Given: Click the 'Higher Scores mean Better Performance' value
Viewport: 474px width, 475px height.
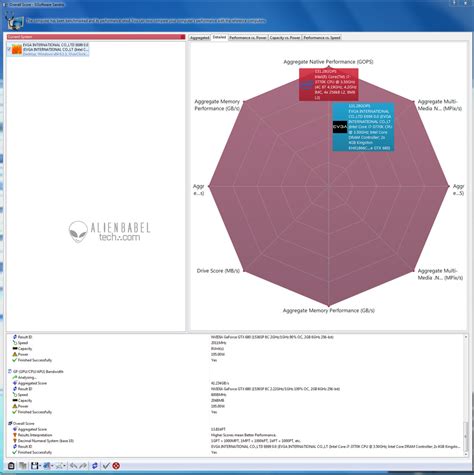Looking at the screenshot, I should pos(243,435).
